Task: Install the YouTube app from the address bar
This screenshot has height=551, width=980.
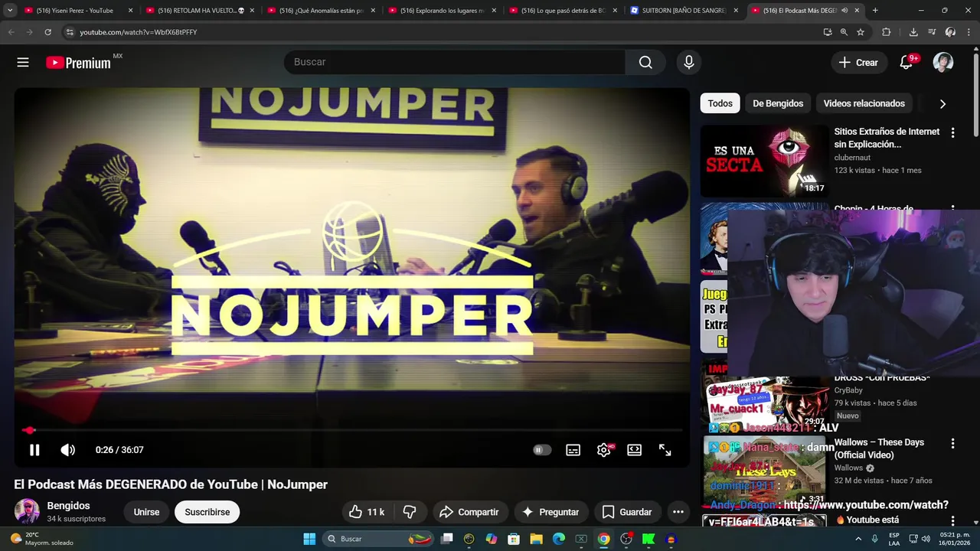Action: coord(828,32)
